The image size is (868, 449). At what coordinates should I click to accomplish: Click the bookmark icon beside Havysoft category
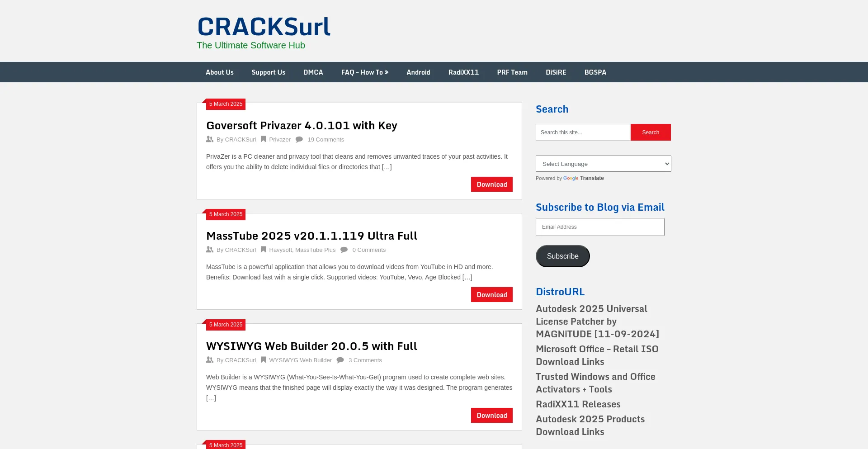pyautogui.click(x=263, y=250)
